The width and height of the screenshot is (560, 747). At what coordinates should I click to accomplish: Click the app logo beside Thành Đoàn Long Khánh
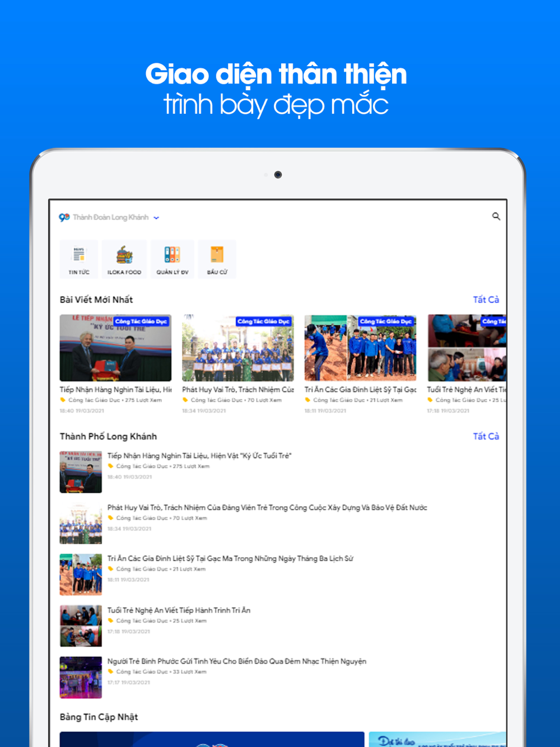64,217
